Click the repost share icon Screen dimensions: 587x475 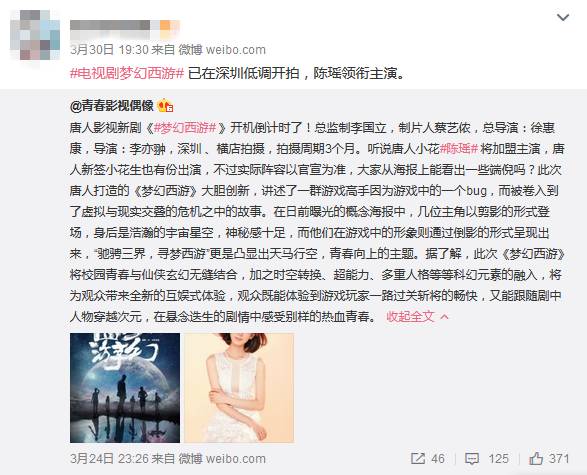(x=418, y=459)
